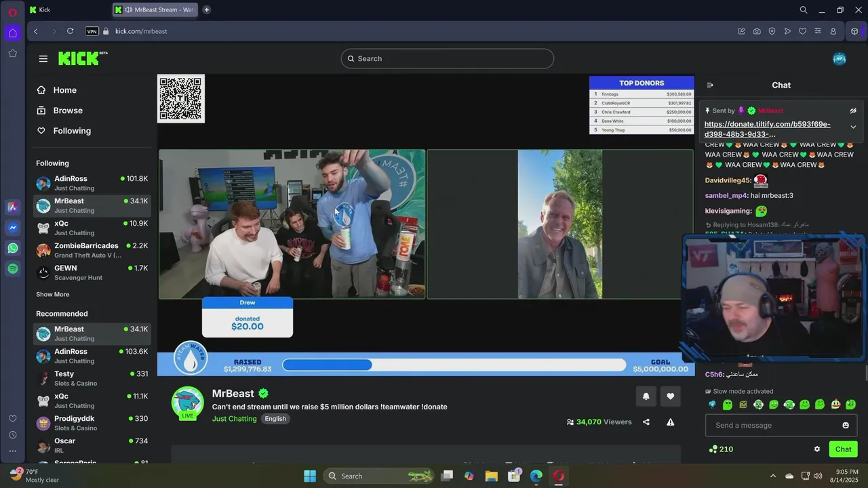Open Testy in Recommended list

[92, 378]
